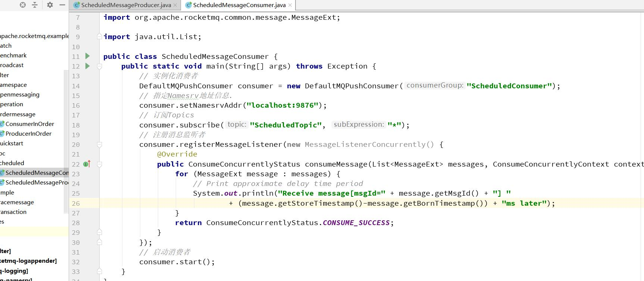This screenshot has width=644, height=281.
Task: Collapse the main method fold on line 12
Action: click(100, 66)
